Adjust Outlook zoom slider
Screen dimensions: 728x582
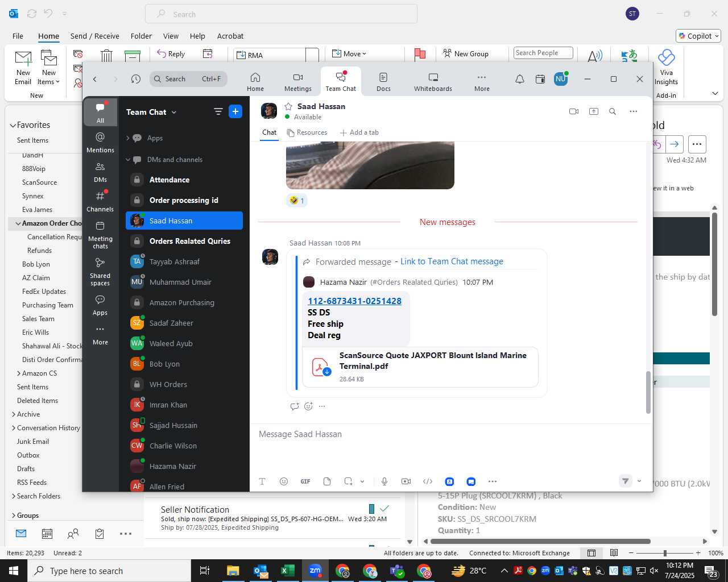tap(664, 553)
